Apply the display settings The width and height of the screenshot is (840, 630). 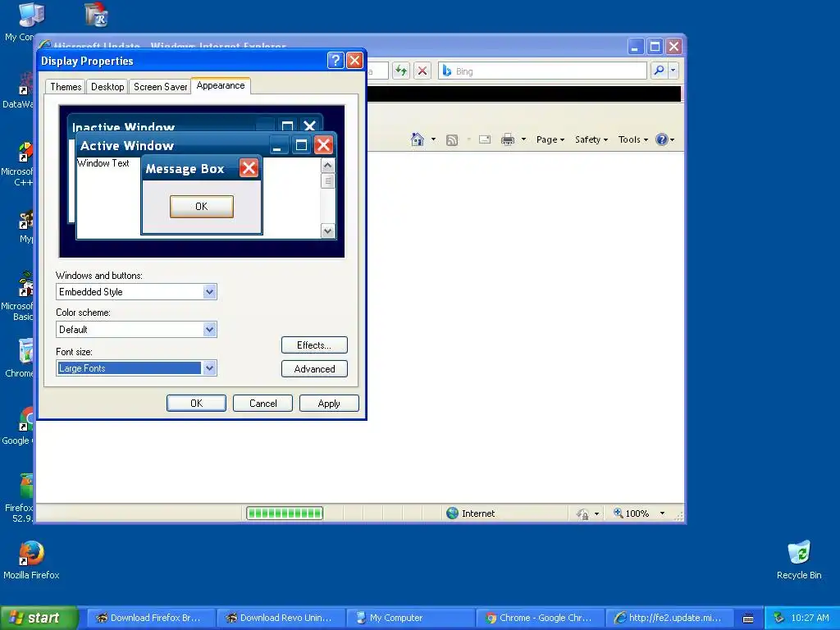coord(329,404)
